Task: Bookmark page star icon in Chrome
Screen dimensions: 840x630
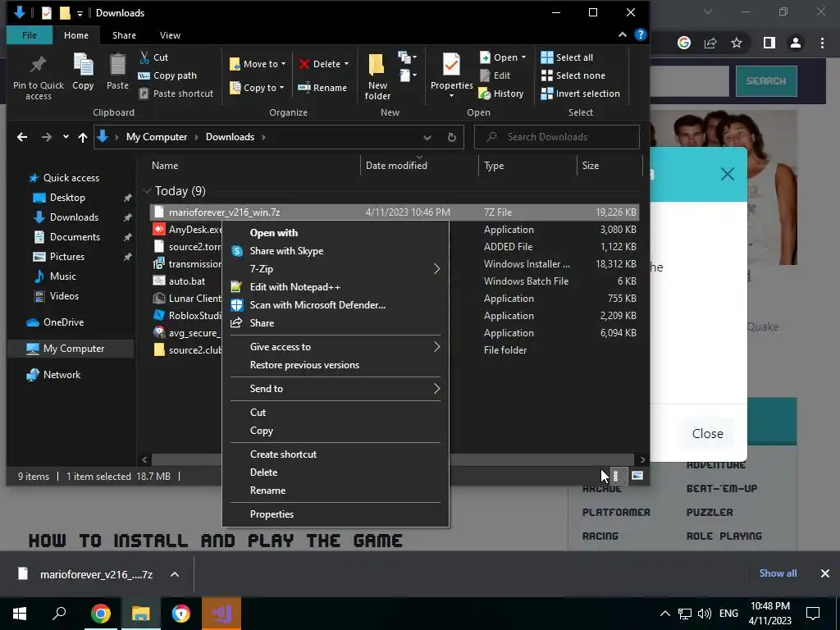Action: coord(737,43)
